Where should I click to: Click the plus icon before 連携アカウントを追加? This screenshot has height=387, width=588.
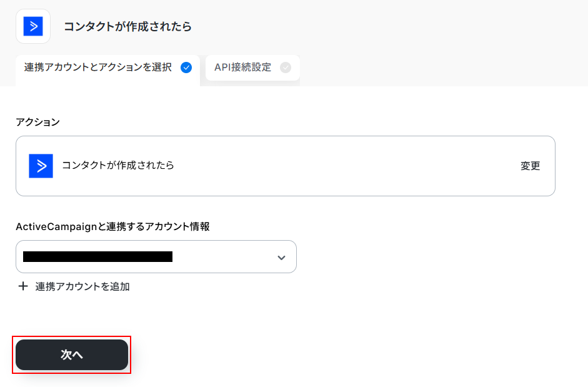pyautogui.click(x=23, y=286)
